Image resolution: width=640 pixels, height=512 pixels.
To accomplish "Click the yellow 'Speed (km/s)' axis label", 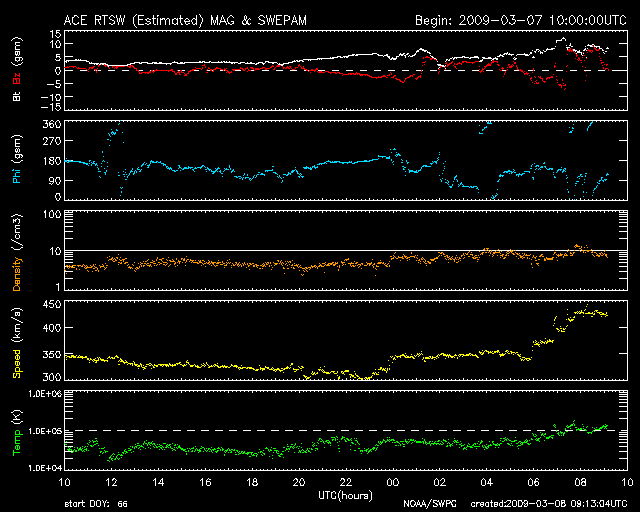I will [17, 343].
